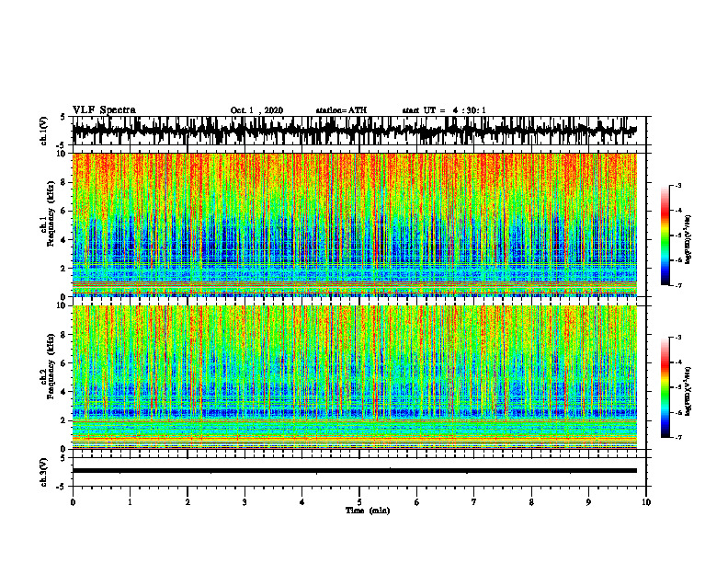Click the "1" tick on the time axis
This screenshot has height=563, width=728.
coord(130,502)
